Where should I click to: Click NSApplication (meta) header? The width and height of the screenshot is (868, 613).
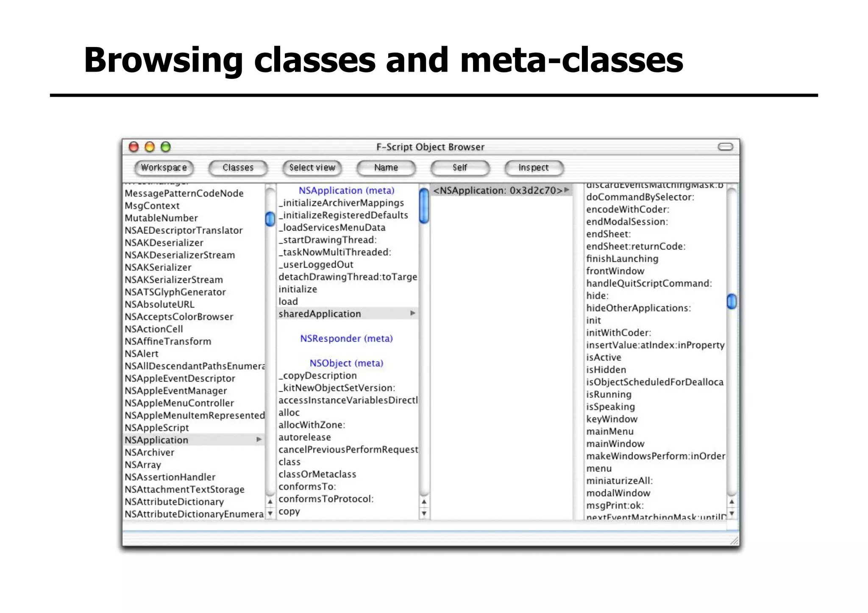click(347, 190)
